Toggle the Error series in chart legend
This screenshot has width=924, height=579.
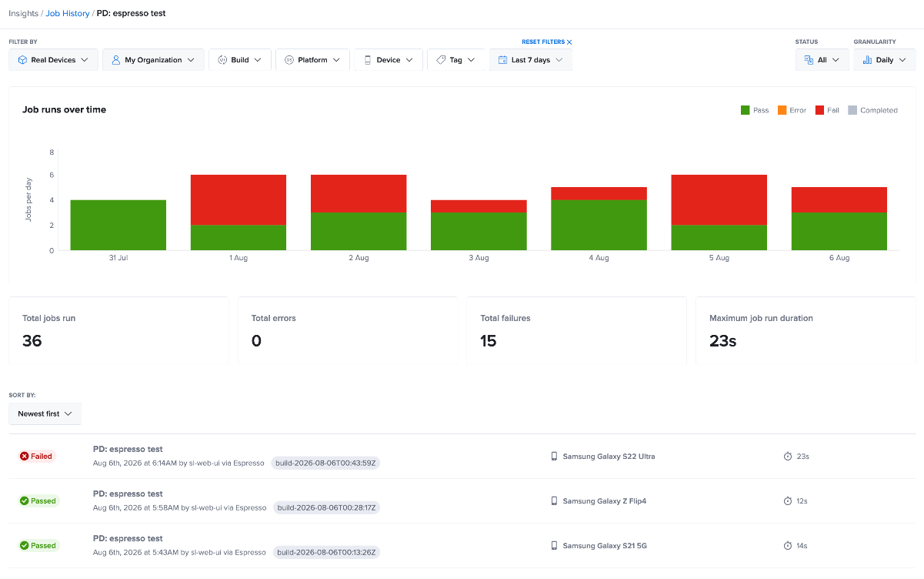[x=792, y=110]
